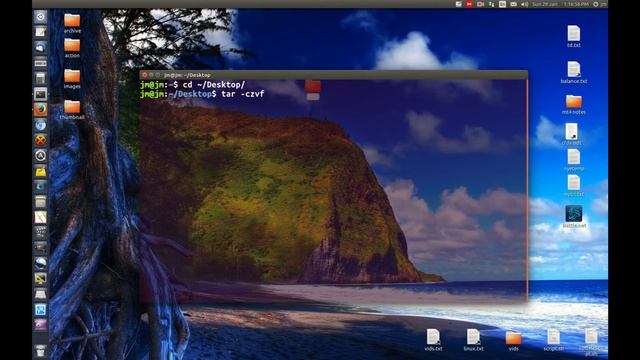640x360 pixels.
Task: Open the clock showing Sun 29 Jan
Action: coord(560,4)
